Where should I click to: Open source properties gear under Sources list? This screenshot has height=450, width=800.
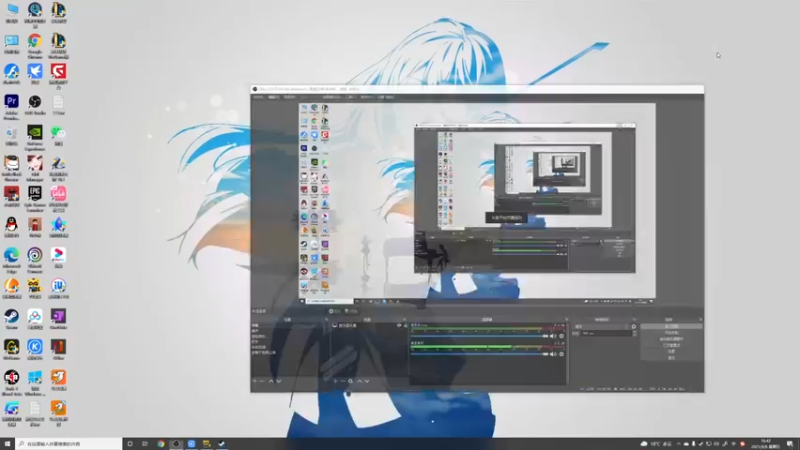[350, 381]
